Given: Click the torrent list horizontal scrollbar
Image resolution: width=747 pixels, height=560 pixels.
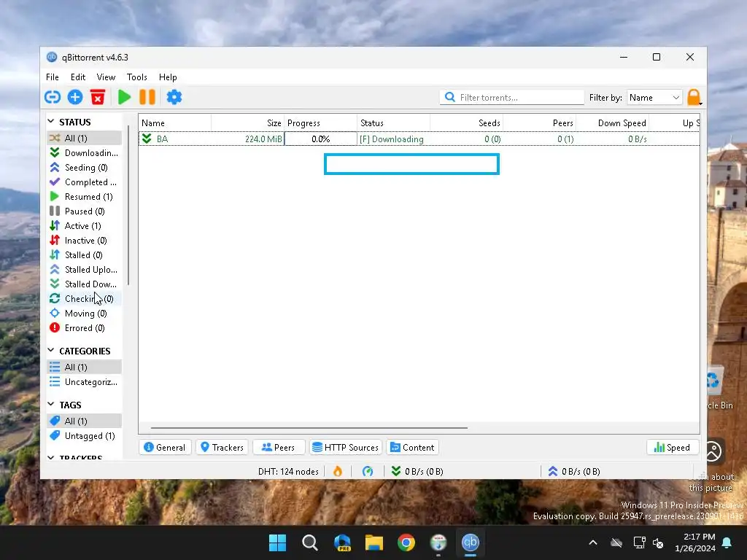Looking at the screenshot, I should tap(309, 427).
